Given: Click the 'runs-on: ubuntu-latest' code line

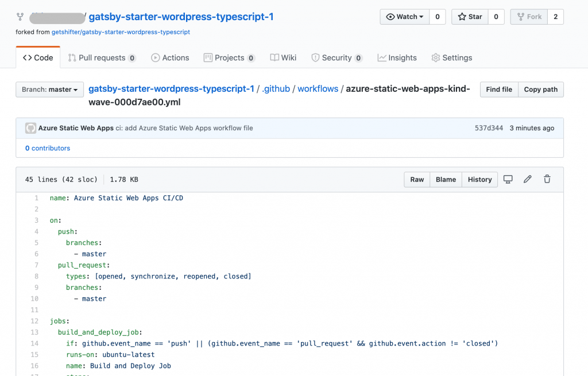Looking at the screenshot, I should tap(110, 355).
